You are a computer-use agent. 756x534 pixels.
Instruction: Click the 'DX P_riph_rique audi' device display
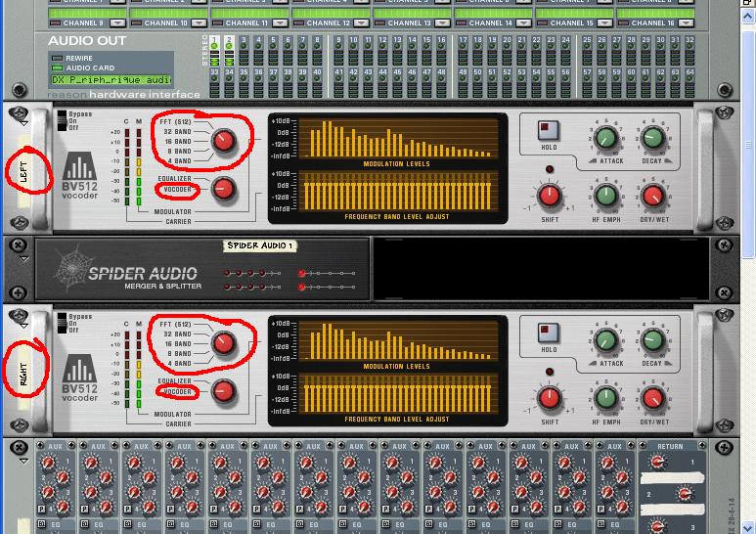tap(111, 79)
